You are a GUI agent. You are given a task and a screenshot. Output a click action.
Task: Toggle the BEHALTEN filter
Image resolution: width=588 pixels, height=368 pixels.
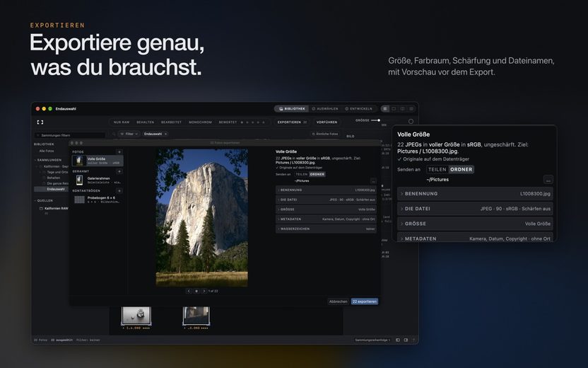pos(145,122)
